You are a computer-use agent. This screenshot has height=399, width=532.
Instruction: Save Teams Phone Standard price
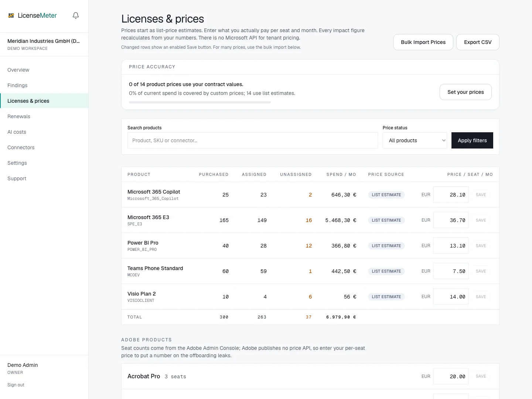[x=481, y=271]
